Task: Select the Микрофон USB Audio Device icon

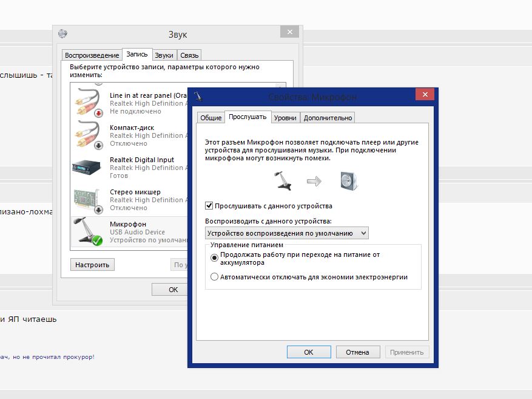Action: pos(88,231)
